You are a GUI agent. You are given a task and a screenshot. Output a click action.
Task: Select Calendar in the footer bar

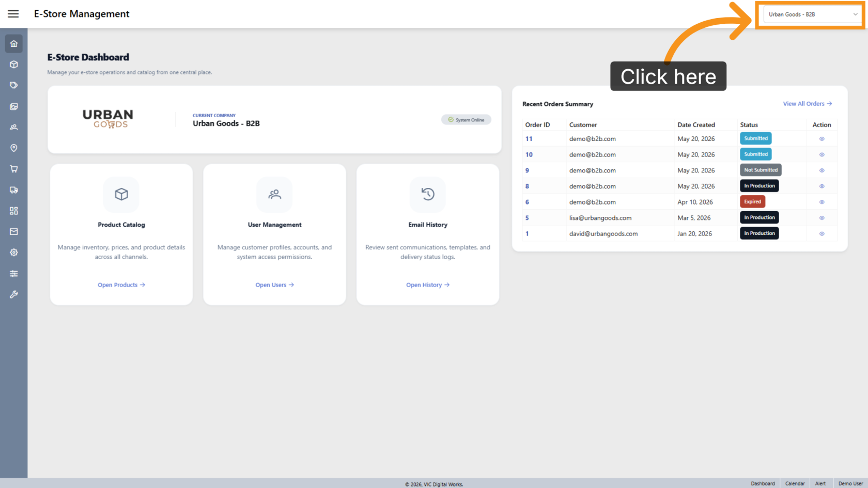pos(795,484)
